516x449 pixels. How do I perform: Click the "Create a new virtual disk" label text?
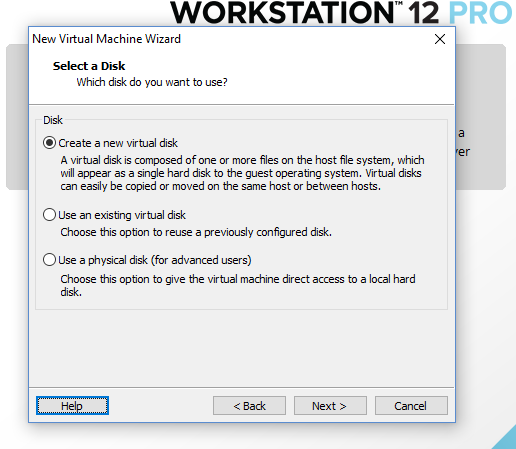pos(118,143)
